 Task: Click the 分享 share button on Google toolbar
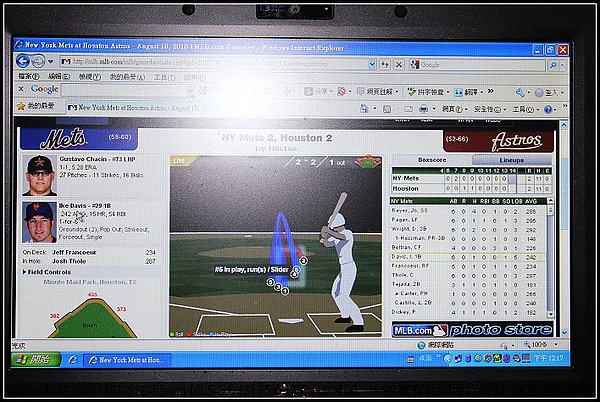click(x=317, y=91)
